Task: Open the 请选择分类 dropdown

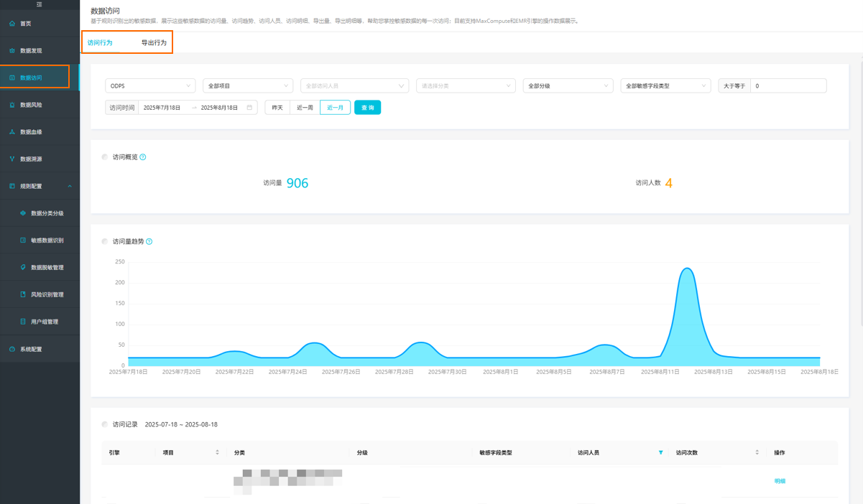Action: pos(466,86)
